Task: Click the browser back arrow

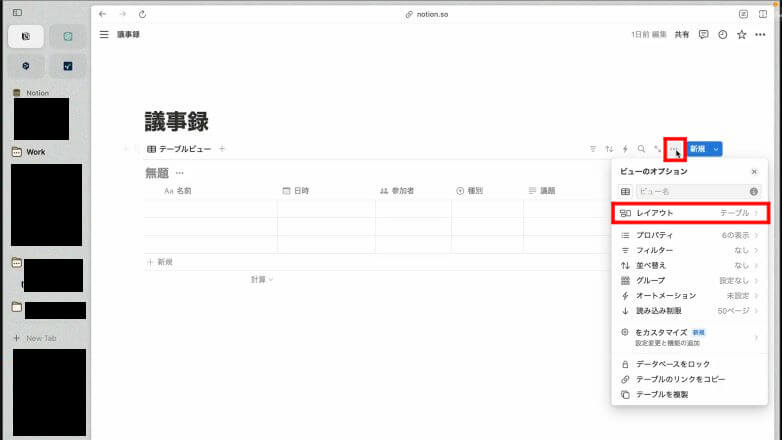Action: [102, 14]
